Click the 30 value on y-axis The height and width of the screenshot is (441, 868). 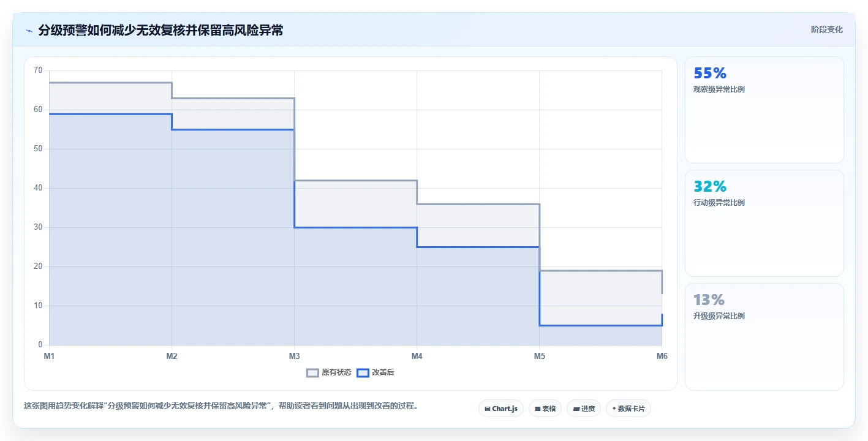[x=38, y=227]
